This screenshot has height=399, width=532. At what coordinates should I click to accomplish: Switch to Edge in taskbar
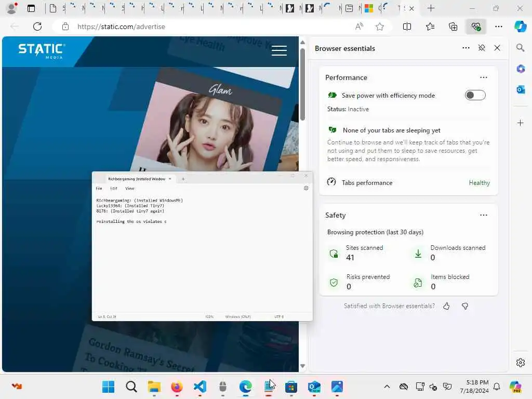click(246, 387)
